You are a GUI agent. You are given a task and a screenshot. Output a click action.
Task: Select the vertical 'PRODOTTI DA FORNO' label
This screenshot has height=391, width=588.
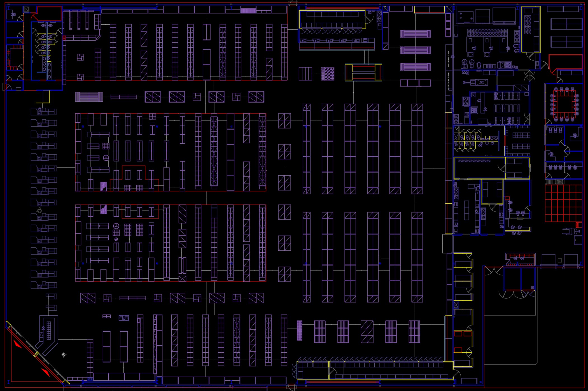click(x=448, y=81)
